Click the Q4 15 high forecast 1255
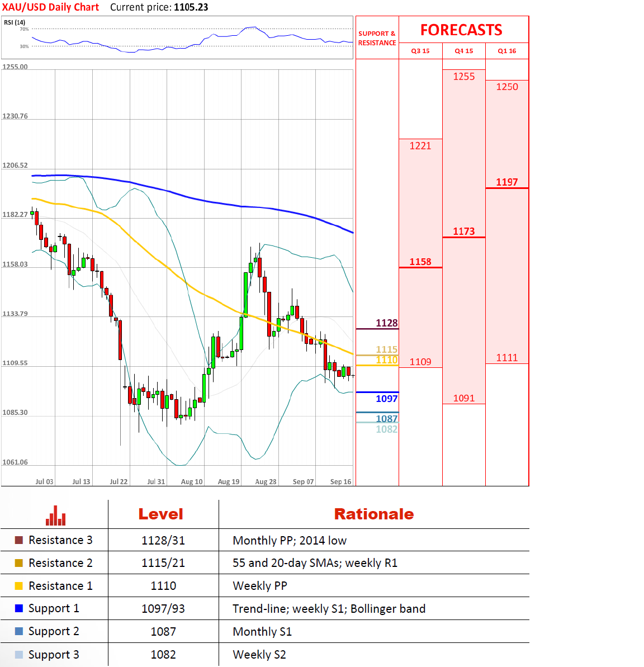The image size is (644, 667). pos(463,77)
